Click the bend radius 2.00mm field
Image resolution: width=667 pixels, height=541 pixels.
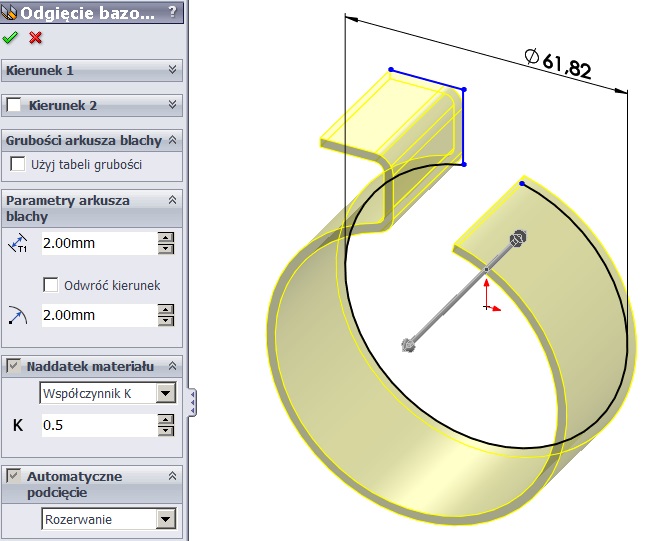(97, 316)
